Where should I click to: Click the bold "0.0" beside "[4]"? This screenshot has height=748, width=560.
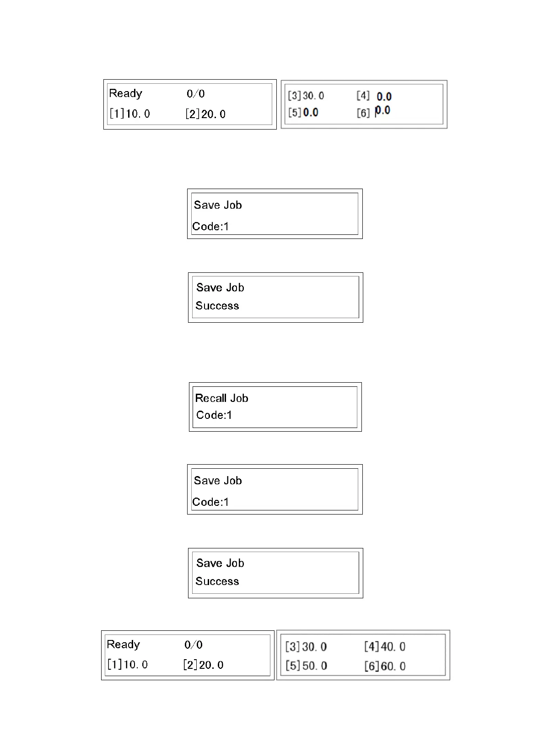[384, 97]
